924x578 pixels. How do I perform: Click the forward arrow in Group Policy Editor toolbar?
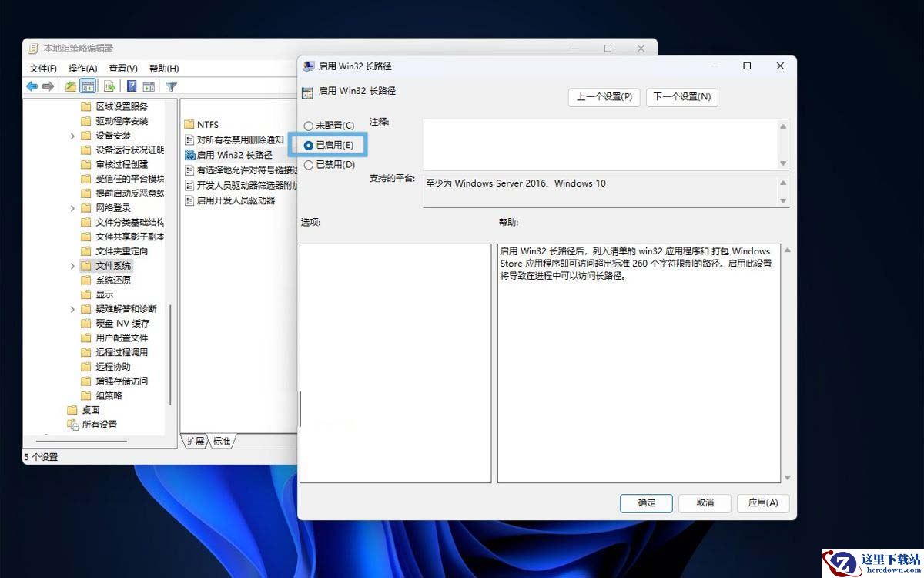click(x=48, y=86)
